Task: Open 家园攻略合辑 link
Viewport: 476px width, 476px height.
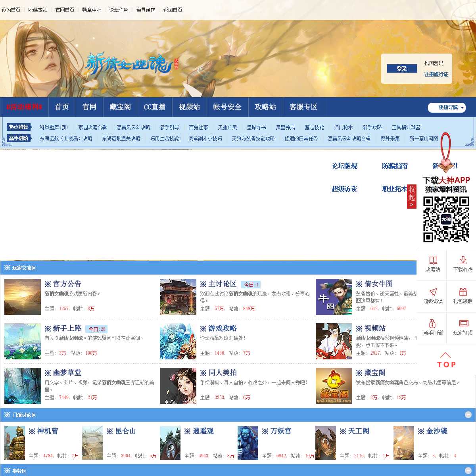Action: 92,127
